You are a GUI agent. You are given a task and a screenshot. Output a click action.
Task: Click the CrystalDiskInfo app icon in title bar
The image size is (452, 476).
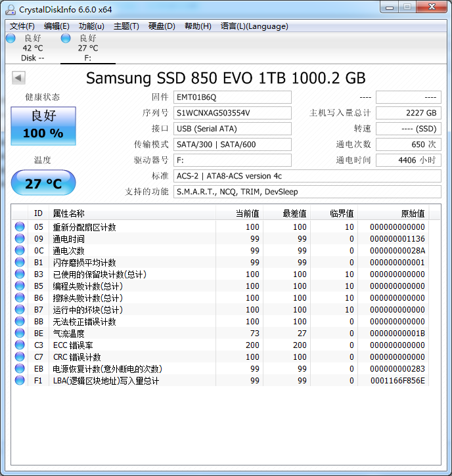11,9
